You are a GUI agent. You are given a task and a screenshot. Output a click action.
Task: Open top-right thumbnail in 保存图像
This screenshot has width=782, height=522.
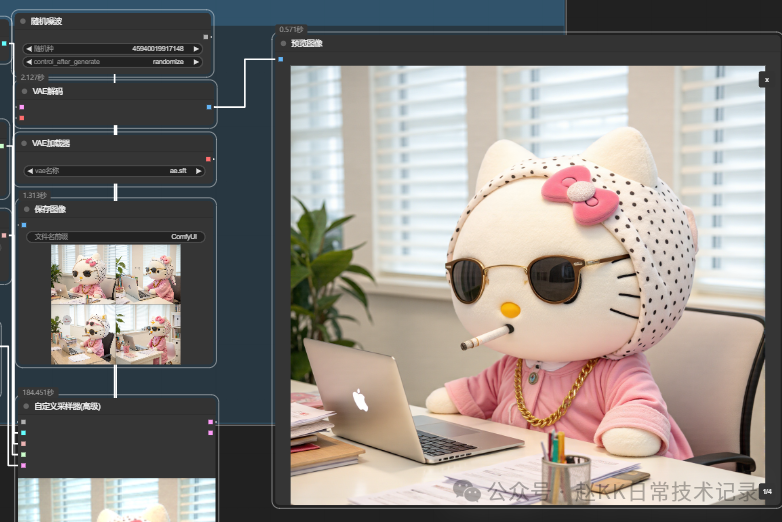[148, 274]
